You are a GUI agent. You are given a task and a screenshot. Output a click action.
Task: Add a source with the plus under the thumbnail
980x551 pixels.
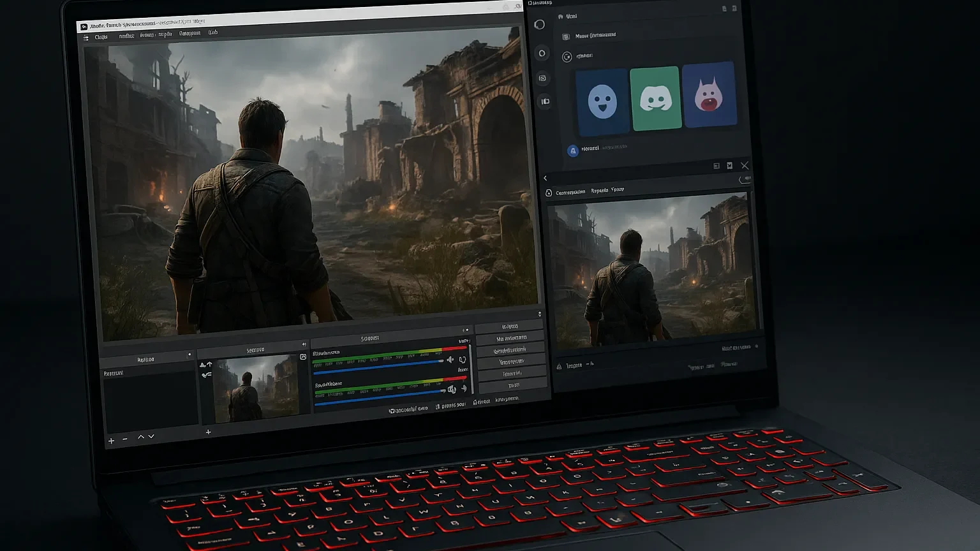[208, 432]
